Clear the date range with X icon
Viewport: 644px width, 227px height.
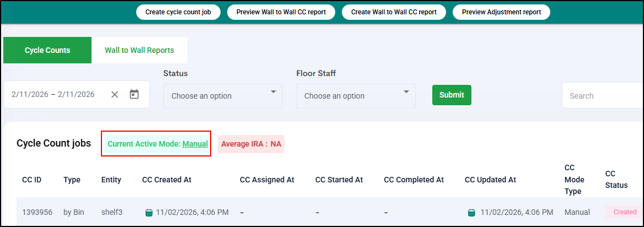coord(115,94)
